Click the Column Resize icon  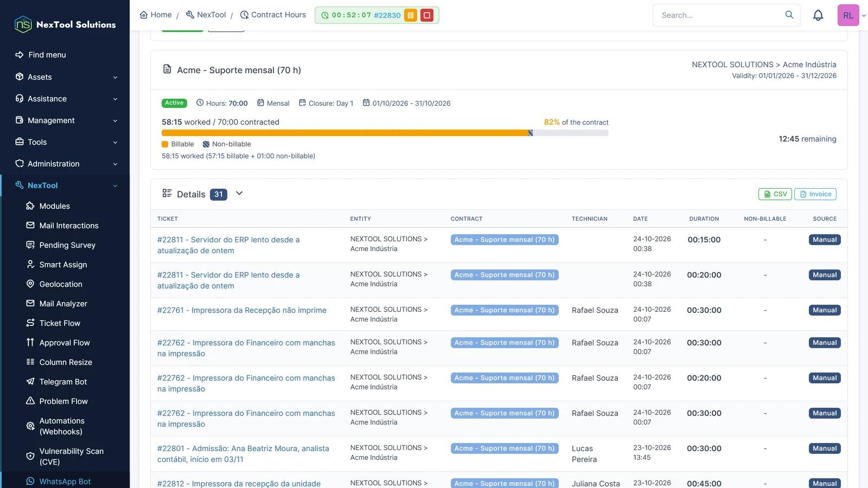tap(30, 362)
